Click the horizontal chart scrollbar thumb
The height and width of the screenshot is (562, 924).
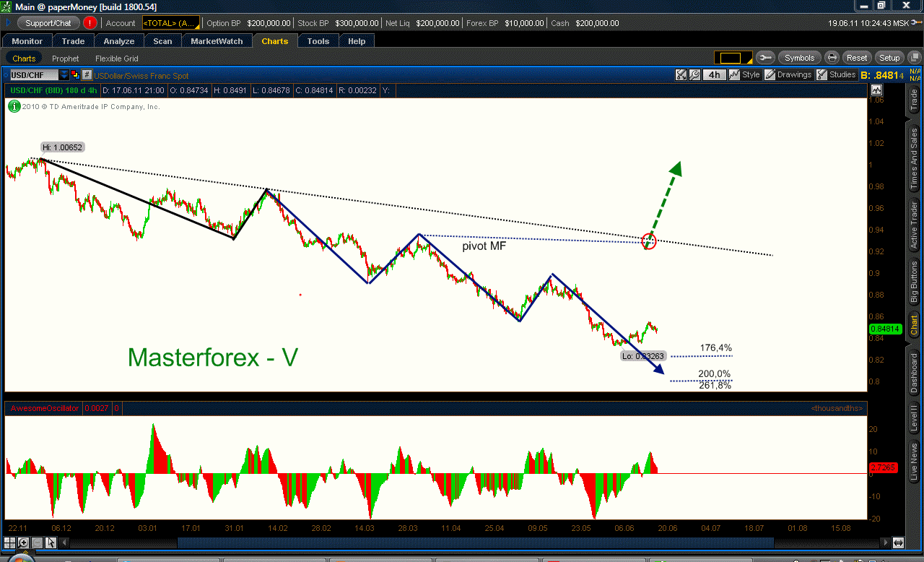(475, 542)
